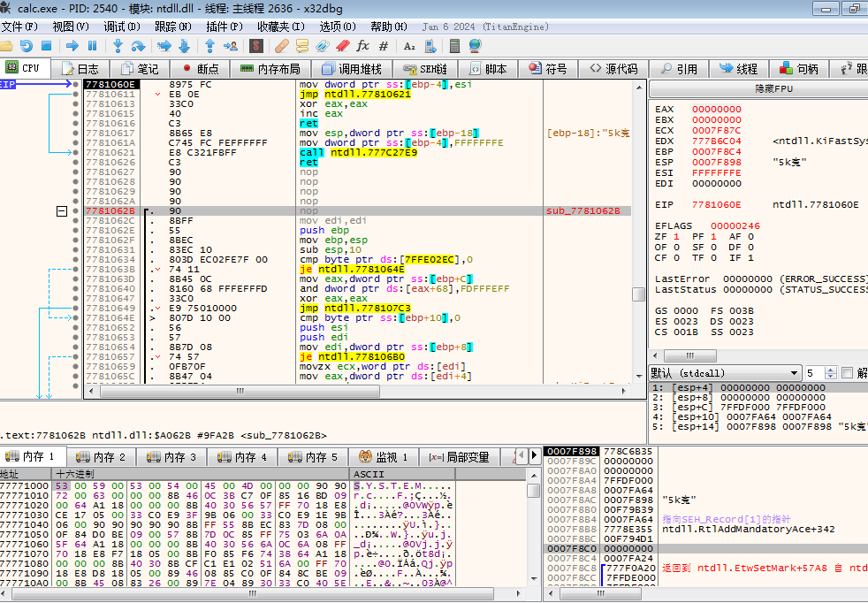Run the program with the right arrow icon
The height and width of the screenshot is (603, 868).
72,46
